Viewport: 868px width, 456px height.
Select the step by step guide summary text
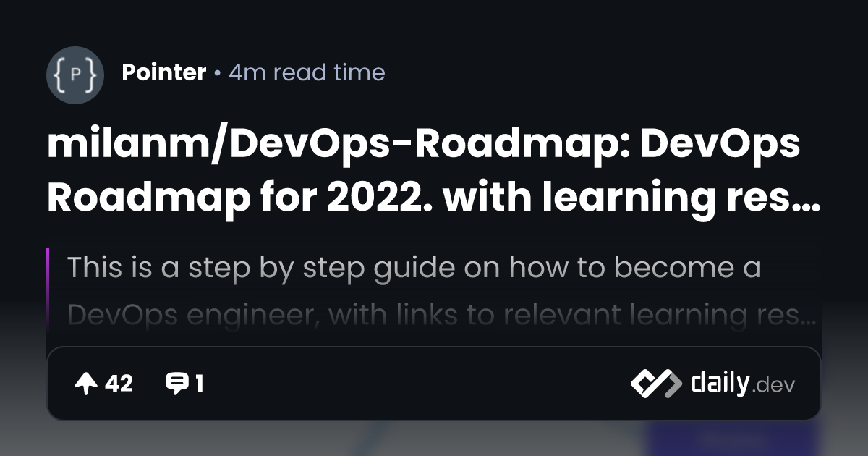pyautogui.click(x=442, y=292)
